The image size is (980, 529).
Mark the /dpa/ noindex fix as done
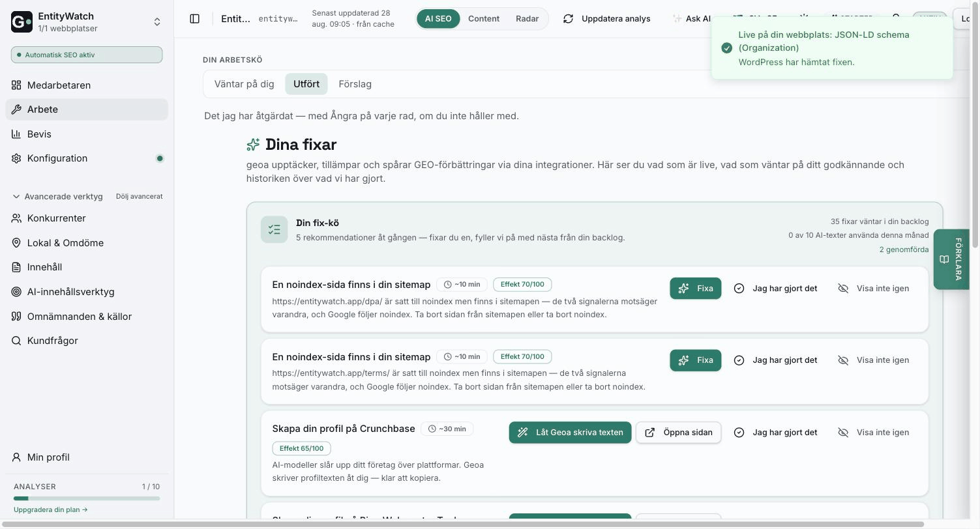pos(775,289)
